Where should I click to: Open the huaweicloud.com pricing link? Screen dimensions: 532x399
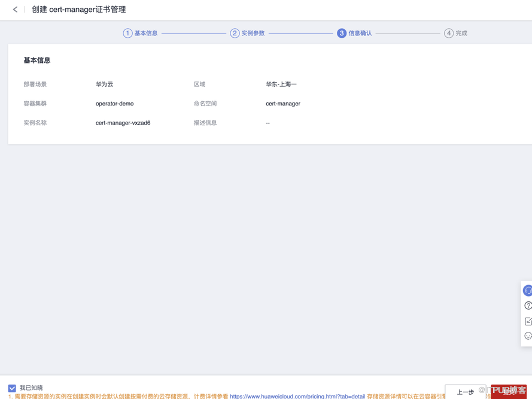click(297, 396)
